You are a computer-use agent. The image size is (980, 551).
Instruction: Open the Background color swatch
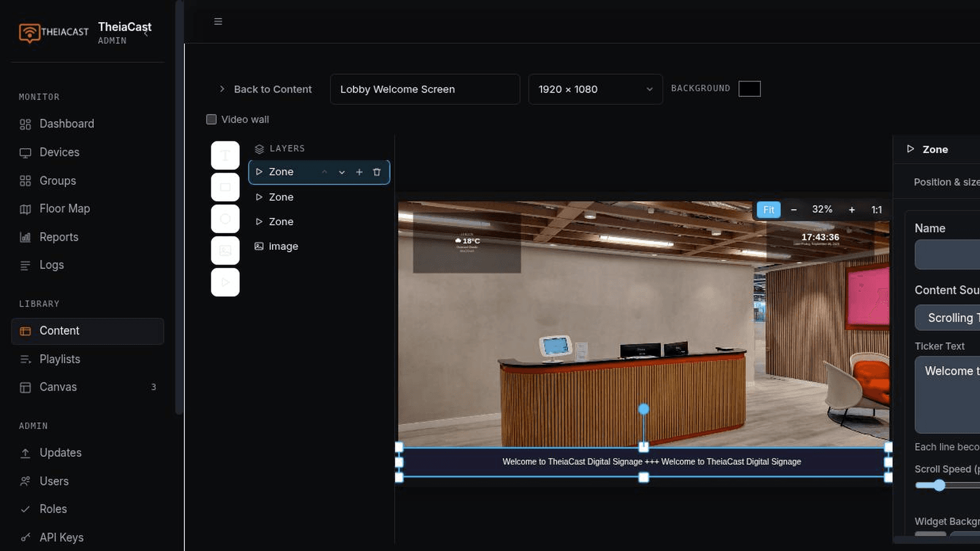pyautogui.click(x=750, y=89)
